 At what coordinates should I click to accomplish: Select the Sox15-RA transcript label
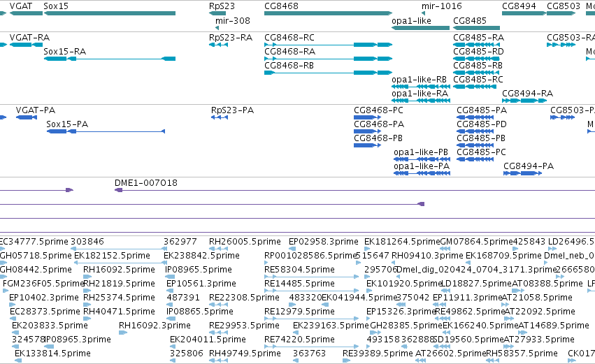pos(65,51)
